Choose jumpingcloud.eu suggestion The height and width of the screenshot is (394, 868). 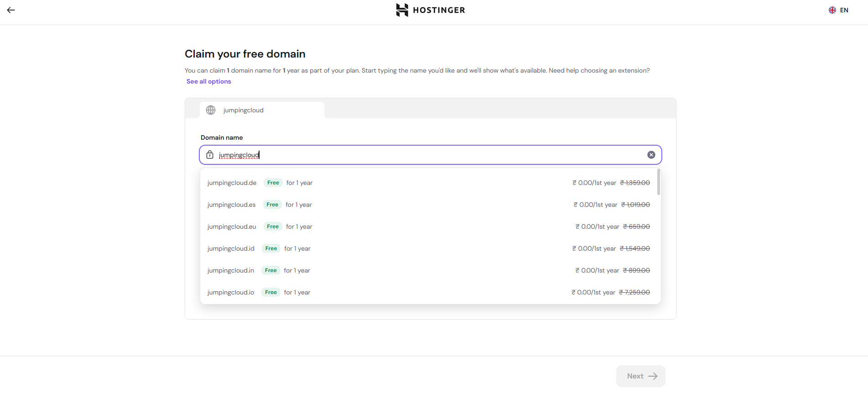click(x=429, y=226)
